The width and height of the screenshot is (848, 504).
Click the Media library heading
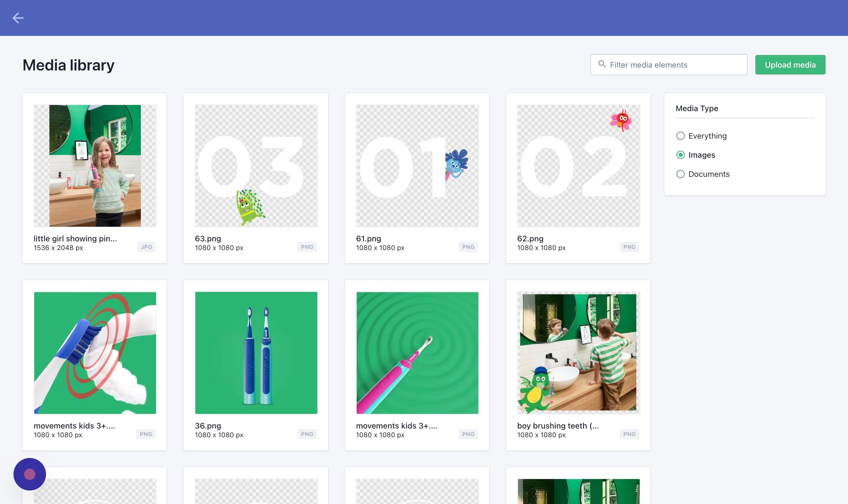point(68,65)
